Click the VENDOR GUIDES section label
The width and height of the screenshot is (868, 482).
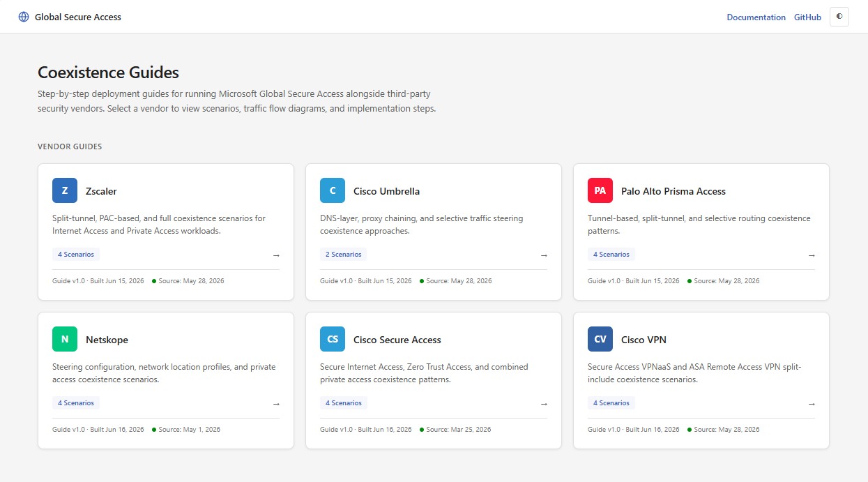point(70,147)
